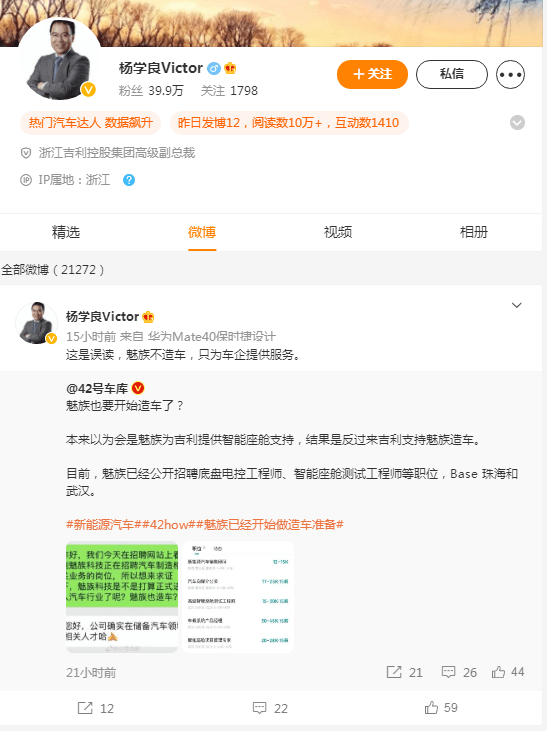Click the male gender badge by the profile name
Viewport: 547px width, 731px height.
click(214, 69)
